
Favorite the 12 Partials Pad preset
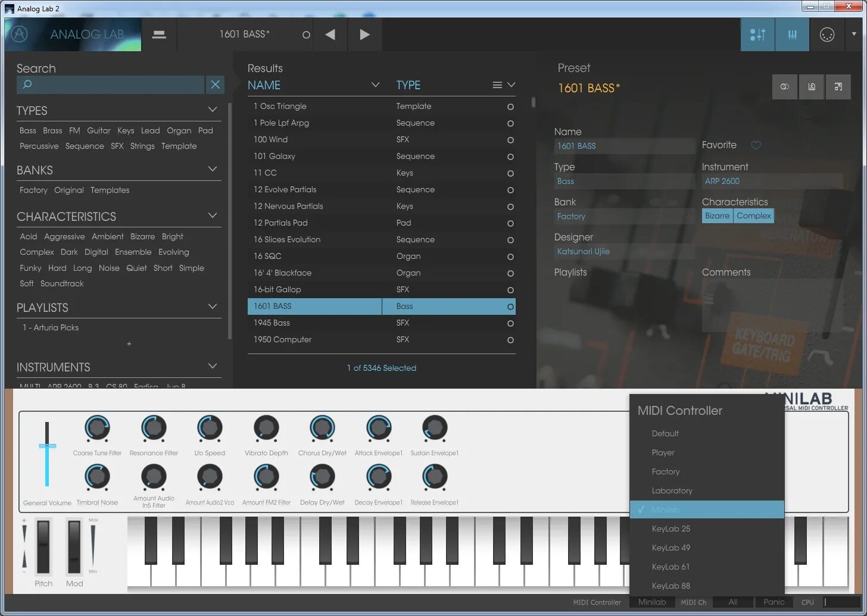point(510,224)
